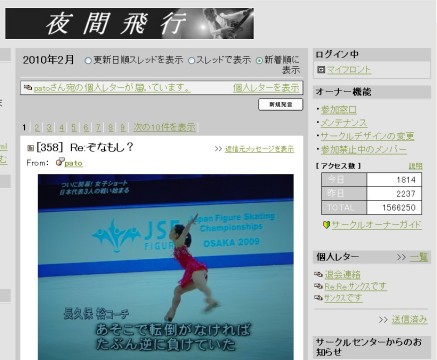Screen dimensions: 437x360
Task: Click the letter icon beside Re:Re:サンクスです
Action: pyautogui.click(x=318, y=286)
